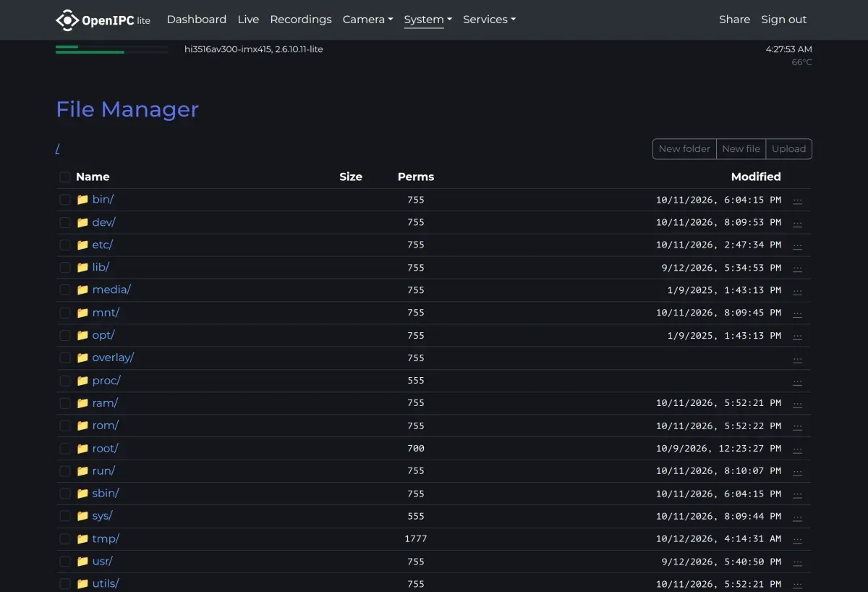Click the folder icon for media/
This screenshot has height=592, width=868.
click(82, 290)
